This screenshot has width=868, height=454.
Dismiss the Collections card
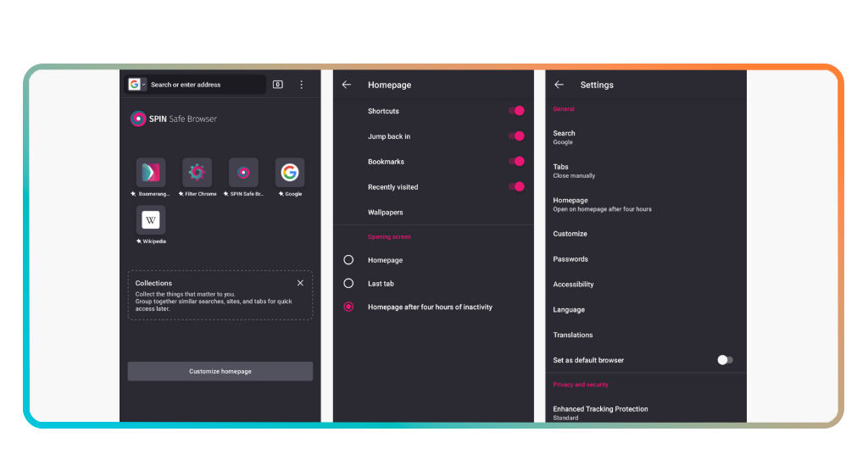(x=300, y=283)
